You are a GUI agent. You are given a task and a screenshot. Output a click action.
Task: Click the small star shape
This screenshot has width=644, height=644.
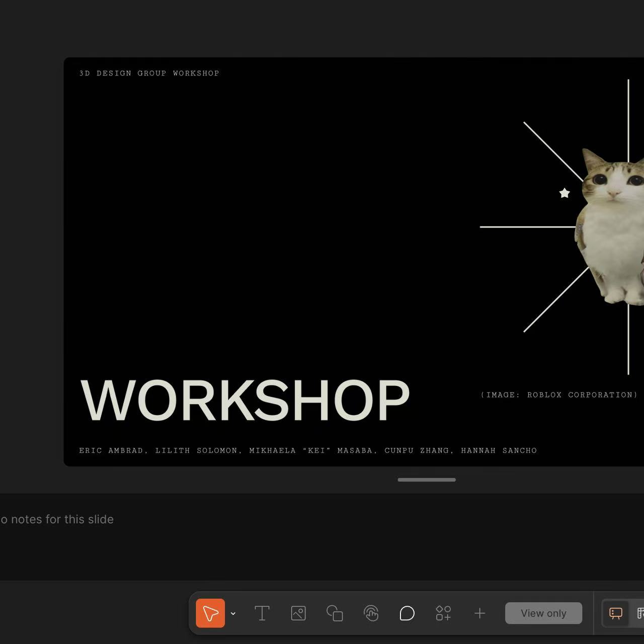(x=565, y=193)
